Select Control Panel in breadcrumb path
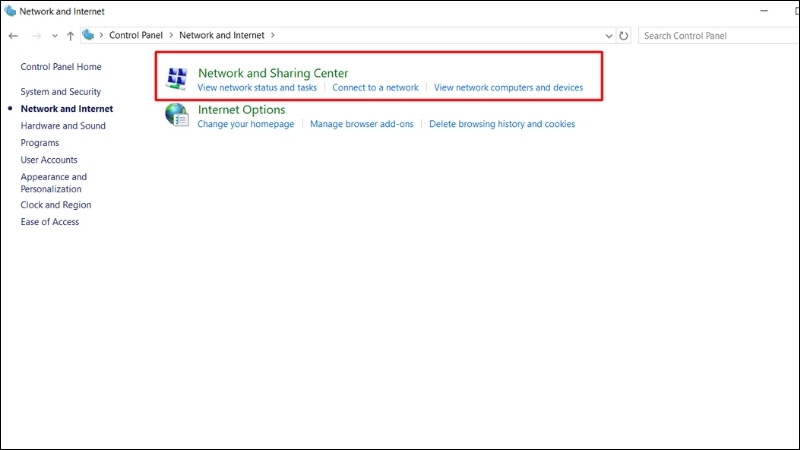This screenshot has width=800, height=450. pyautogui.click(x=136, y=35)
